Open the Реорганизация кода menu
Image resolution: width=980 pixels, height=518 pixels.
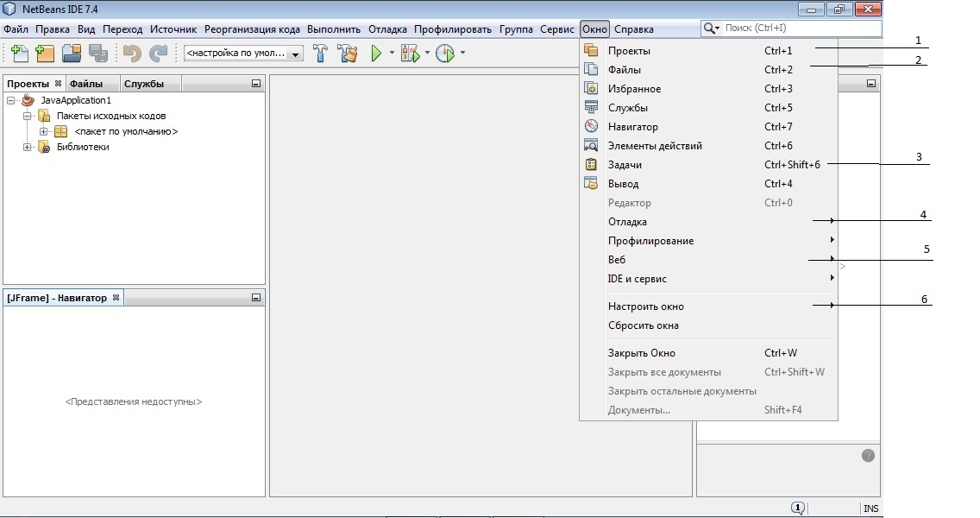[252, 28]
